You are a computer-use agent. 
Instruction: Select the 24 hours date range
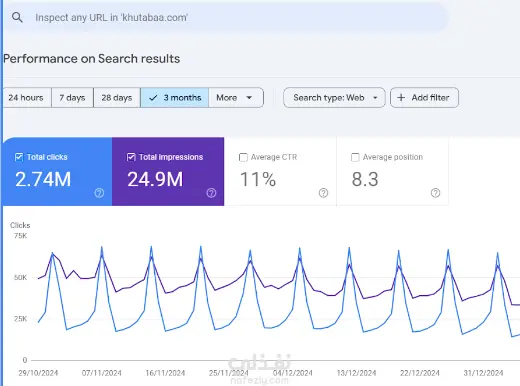click(26, 98)
